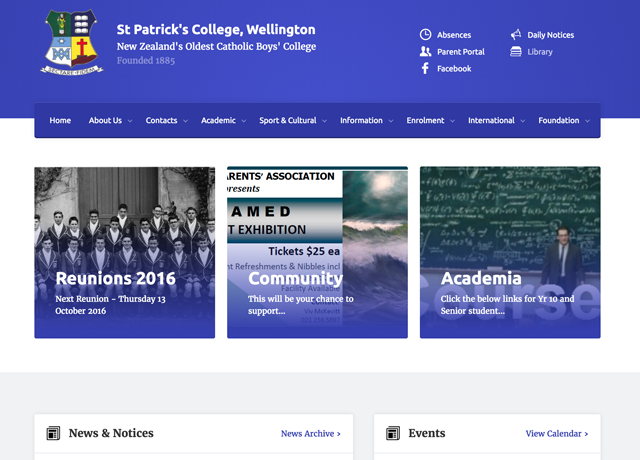Go to the News Archive link
Screen dimensions: 640x460
coord(311,433)
